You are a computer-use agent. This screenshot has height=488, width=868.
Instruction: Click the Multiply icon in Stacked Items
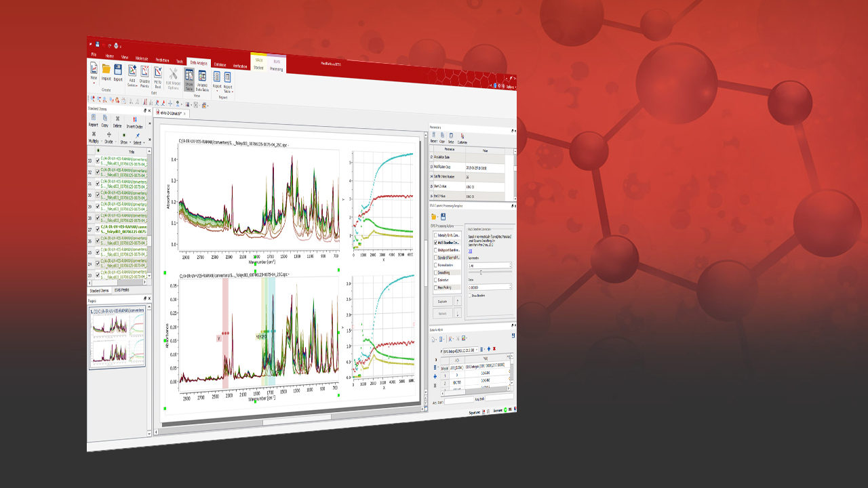coord(94,134)
